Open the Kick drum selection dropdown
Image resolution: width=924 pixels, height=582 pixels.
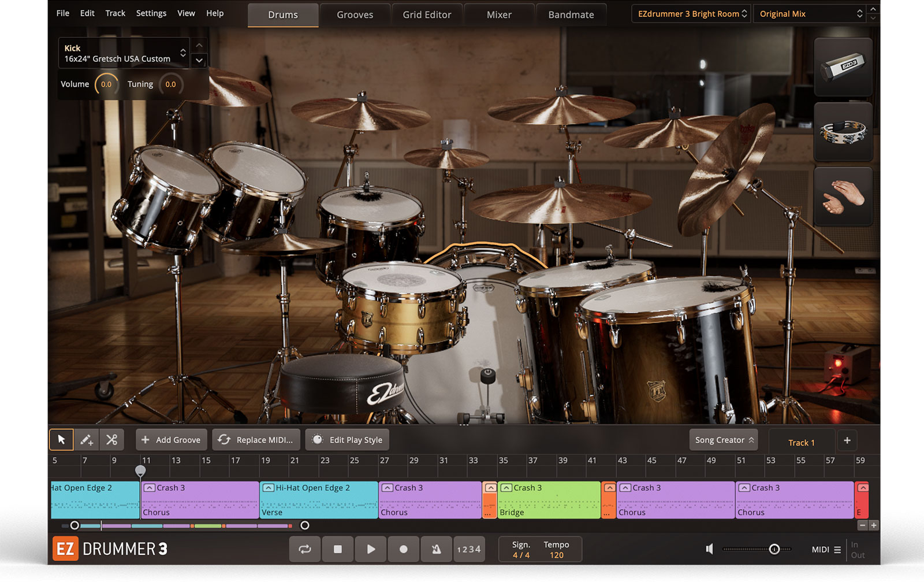coord(124,53)
